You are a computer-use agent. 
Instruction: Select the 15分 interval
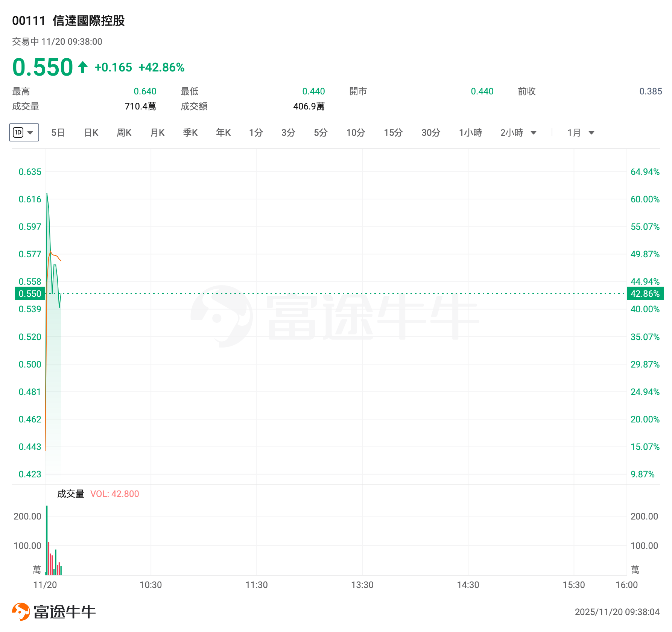393,132
